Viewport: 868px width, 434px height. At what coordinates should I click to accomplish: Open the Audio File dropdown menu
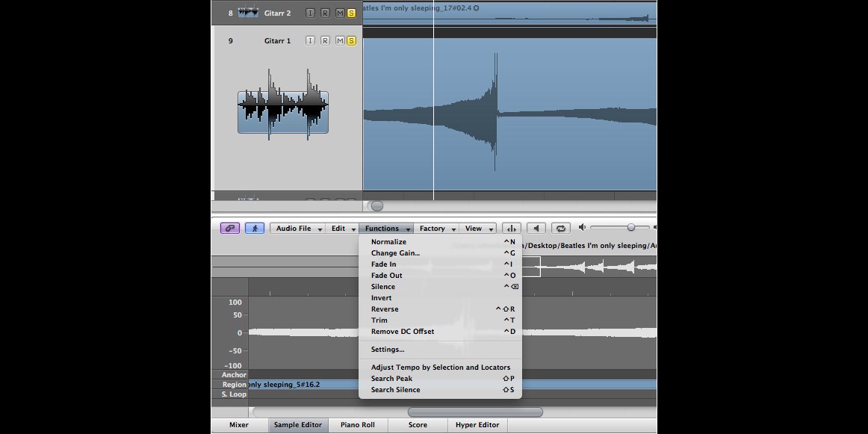tap(298, 229)
